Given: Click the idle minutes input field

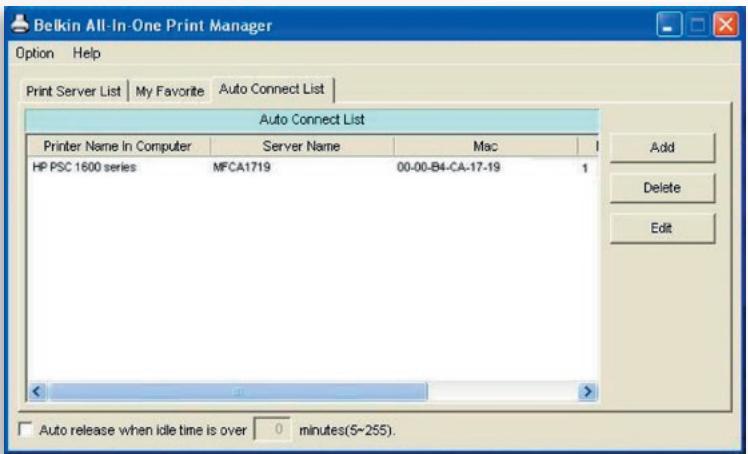Looking at the screenshot, I should click(272, 429).
